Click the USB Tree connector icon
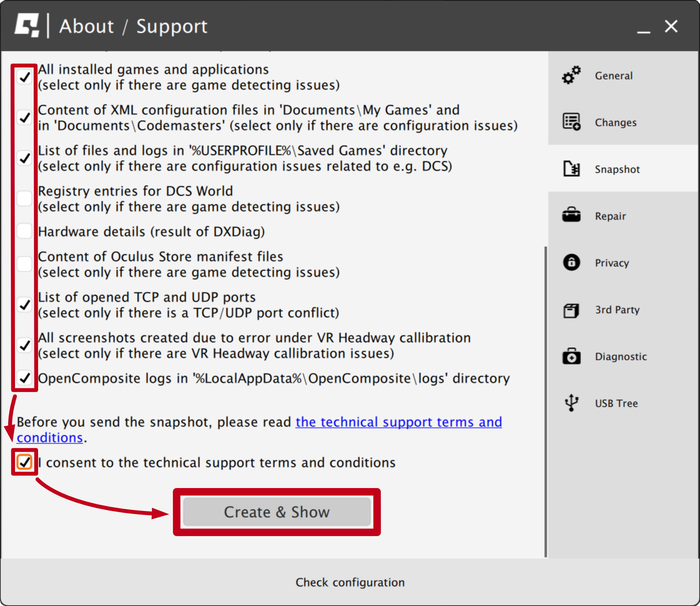 pos(571,403)
